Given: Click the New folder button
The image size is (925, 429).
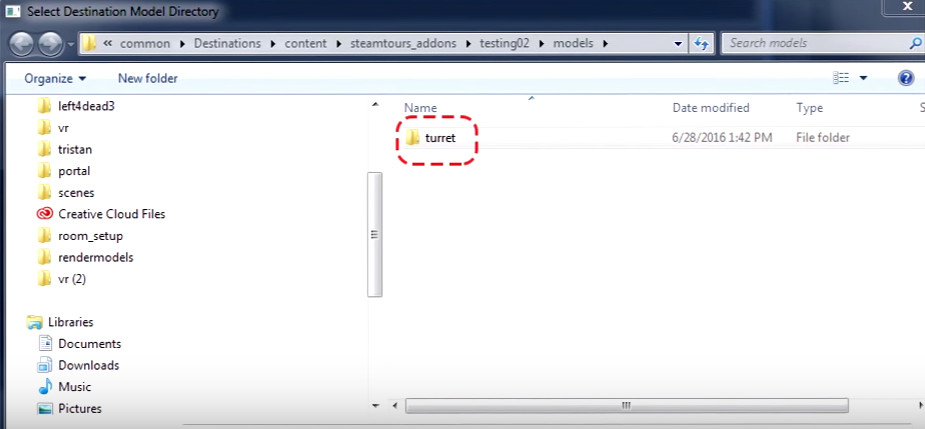Looking at the screenshot, I should (x=147, y=78).
